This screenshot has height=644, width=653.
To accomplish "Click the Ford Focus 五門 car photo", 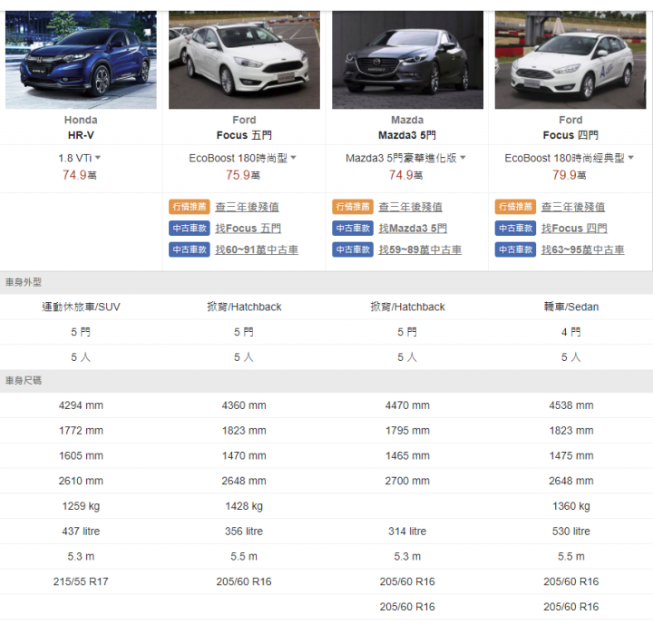I will tap(244, 60).
